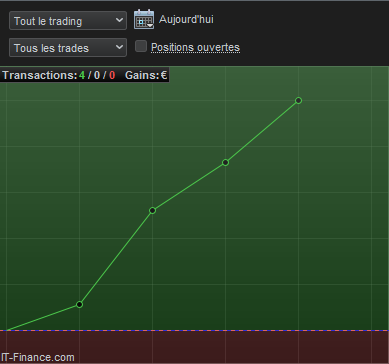389x364 pixels.
Task: Select the third point on the gains curve
Action: 225,162
